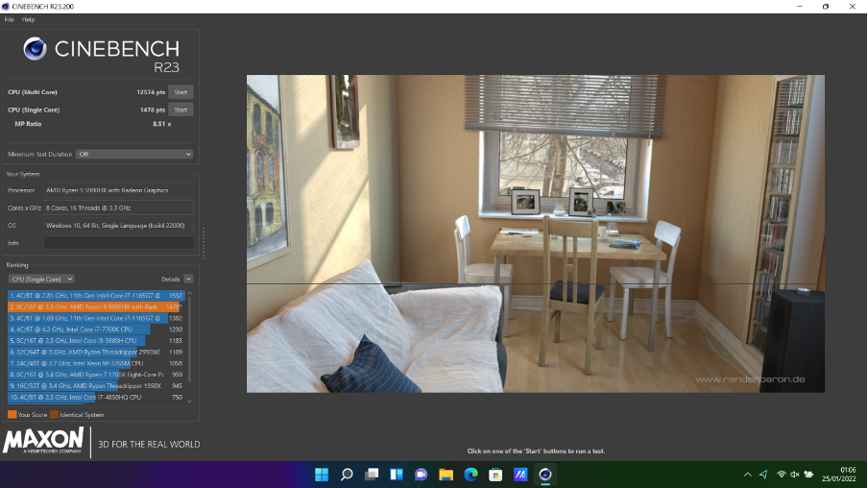This screenshot has height=488, width=868.
Task: Click the empty Info input field
Action: pyautogui.click(x=118, y=243)
